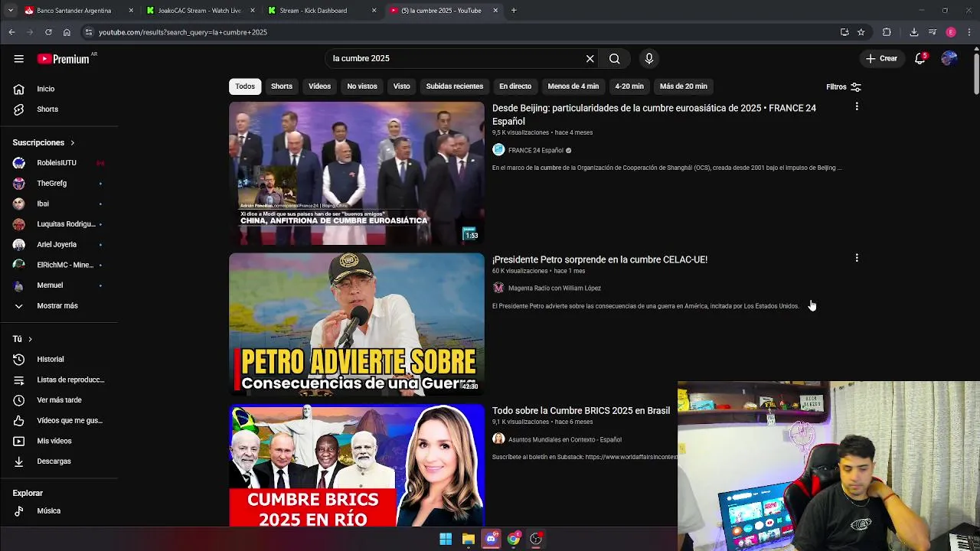The width and height of the screenshot is (980, 551).
Task: Open video title Desde Beijing cumbre euroasiática
Action: coord(654,115)
